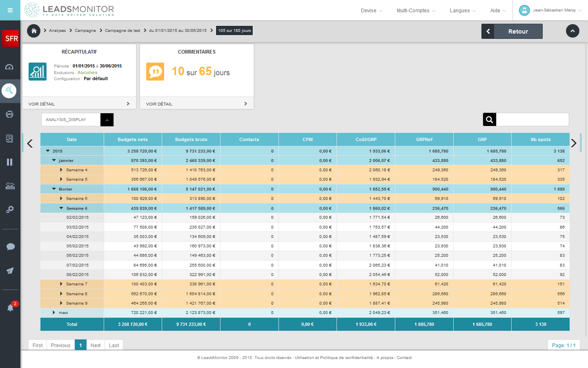The image size is (588, 368).
Task: Click the SFR logo in sidebar
Action: [x=10, y=38]
